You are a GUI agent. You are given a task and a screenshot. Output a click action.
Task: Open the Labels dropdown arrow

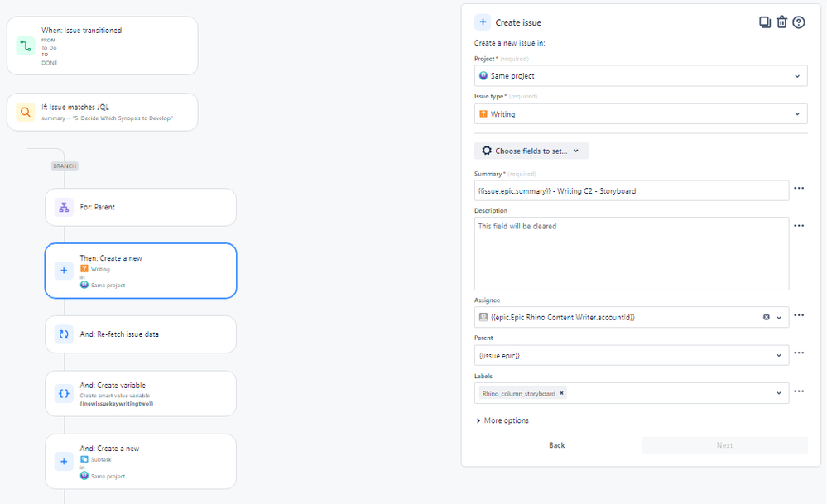coord(779,393)
